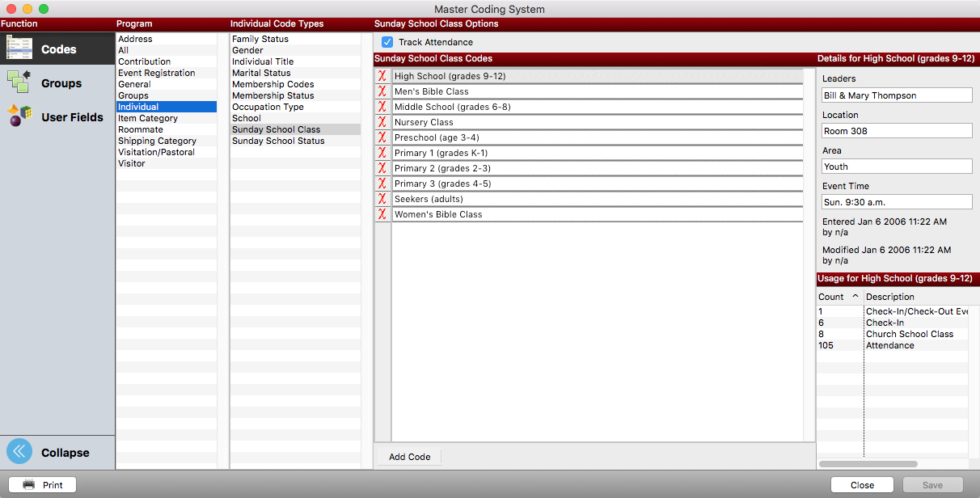
Task: Select the User Fields icon
Action: [x=19, y=116]
